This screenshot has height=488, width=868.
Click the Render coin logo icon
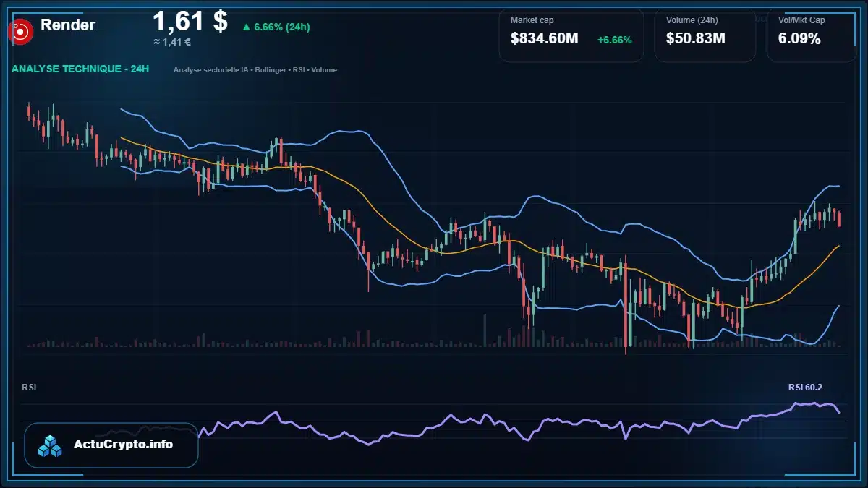coord(21,30)
